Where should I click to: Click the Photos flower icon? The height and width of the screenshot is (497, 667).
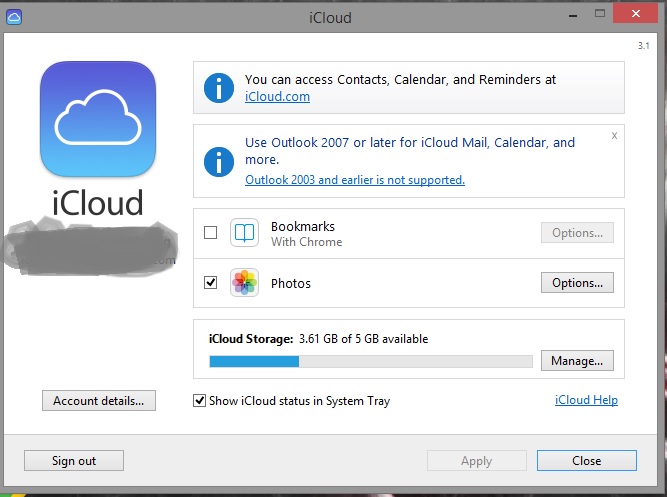[245, 283]
